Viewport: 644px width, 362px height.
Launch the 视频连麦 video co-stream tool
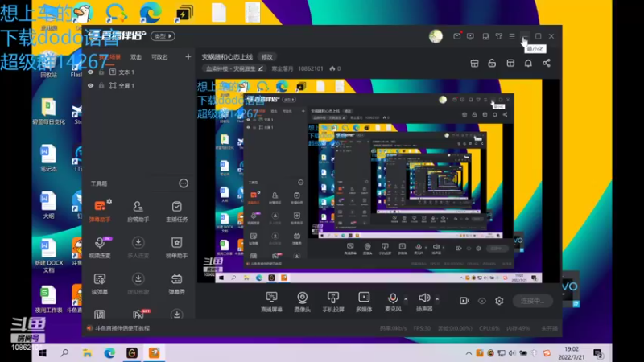point(100,248)
